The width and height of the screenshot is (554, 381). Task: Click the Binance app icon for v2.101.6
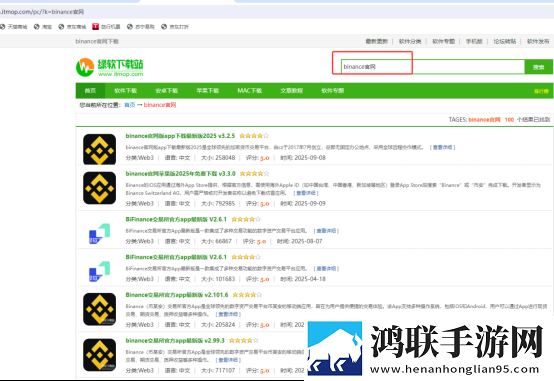[x=100, y=309]
